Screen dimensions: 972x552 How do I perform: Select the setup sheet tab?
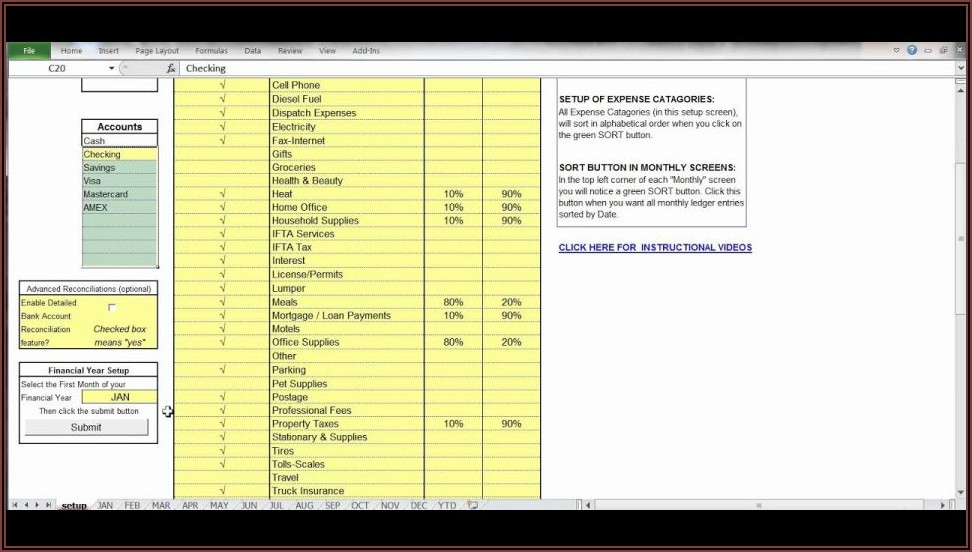click(x=74, y=505)
